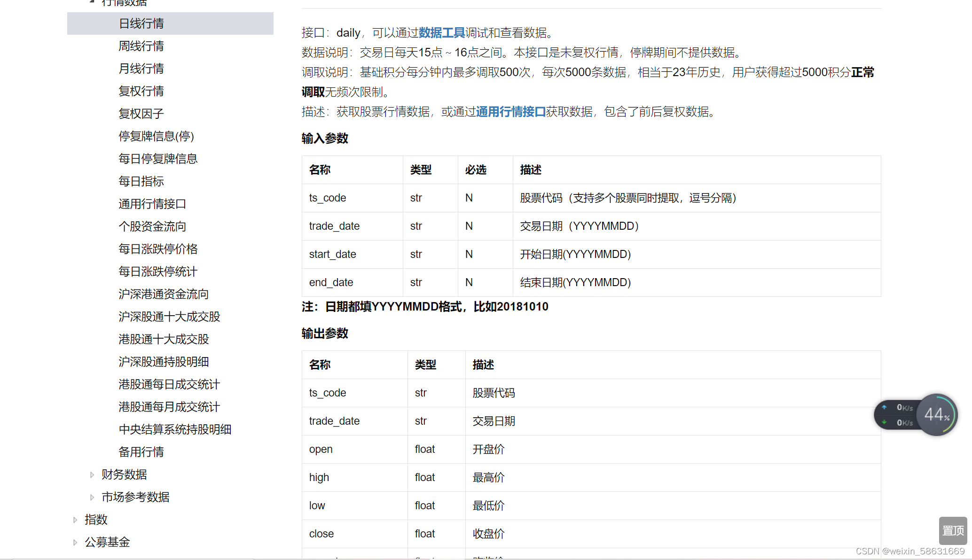This screenshot has height=560, width=972.
Task: Open 个股资金流向 sidebar item
Action: [152, 226]
